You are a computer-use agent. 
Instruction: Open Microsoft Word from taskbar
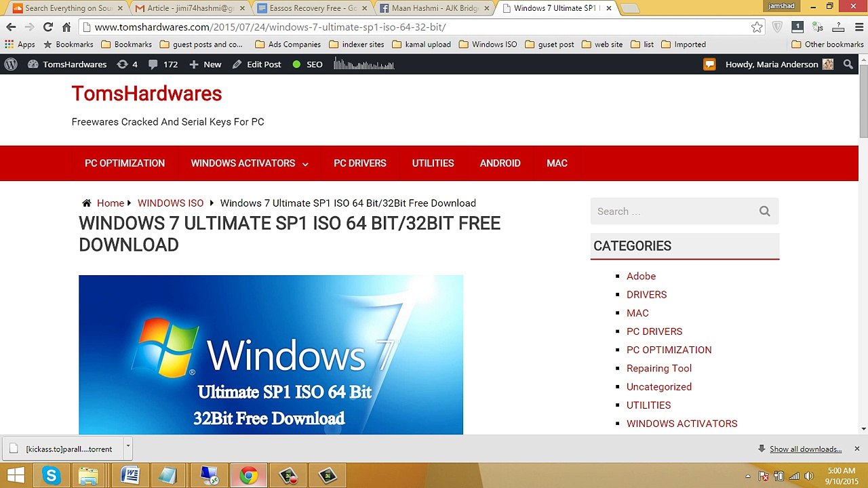pyautogui.click(x=130, y=476)
